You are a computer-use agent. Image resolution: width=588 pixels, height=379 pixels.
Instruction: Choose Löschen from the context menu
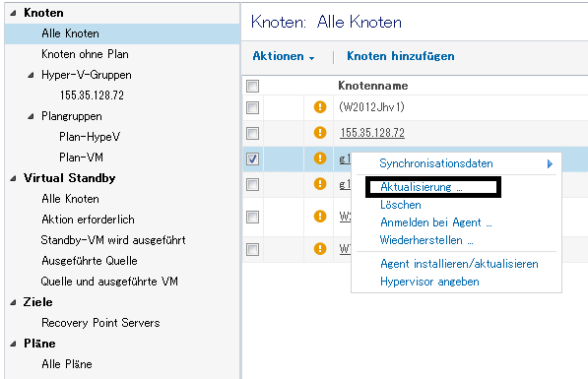[401, 205]
